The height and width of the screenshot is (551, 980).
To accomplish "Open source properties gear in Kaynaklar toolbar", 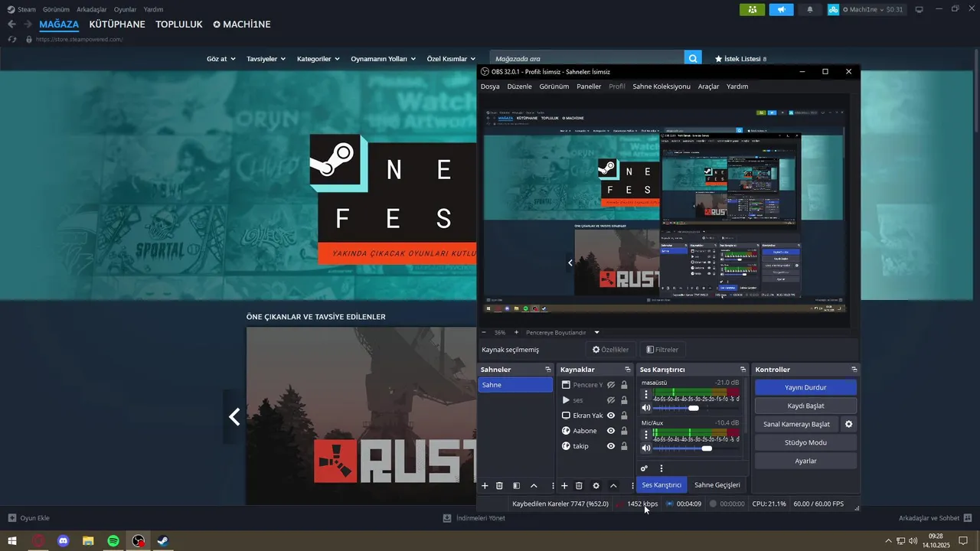I will (x=596, y=486).
